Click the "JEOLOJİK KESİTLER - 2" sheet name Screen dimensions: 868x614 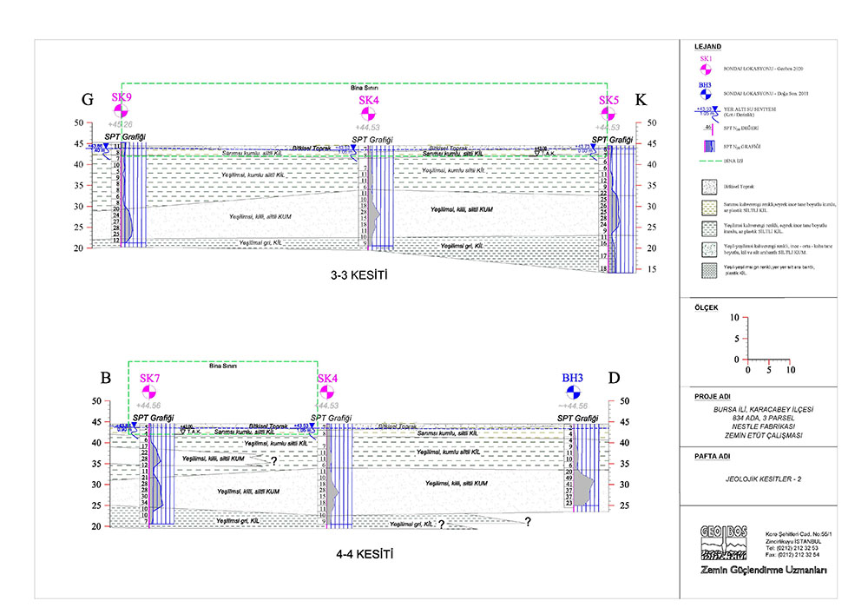[758, 478]
